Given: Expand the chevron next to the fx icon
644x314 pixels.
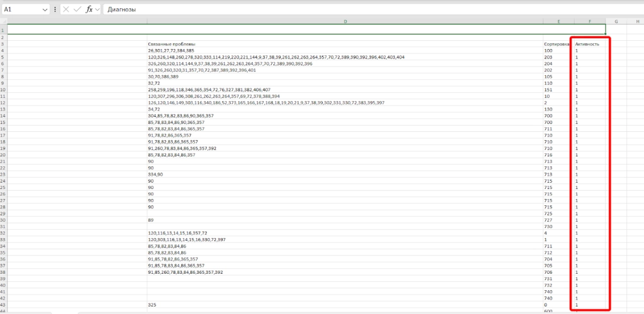Looking at the screenshot, I should point(97,10).
